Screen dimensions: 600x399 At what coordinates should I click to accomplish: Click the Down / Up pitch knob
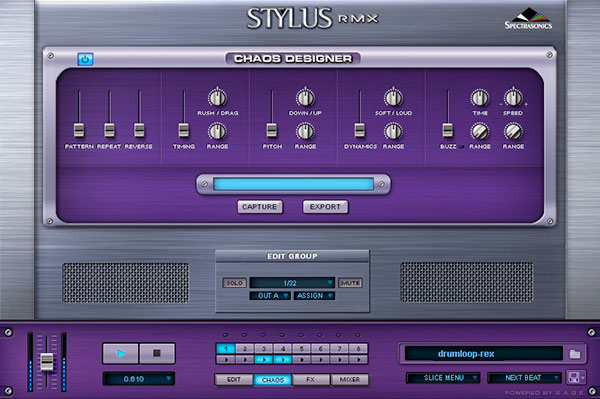(x=305, y=98)
